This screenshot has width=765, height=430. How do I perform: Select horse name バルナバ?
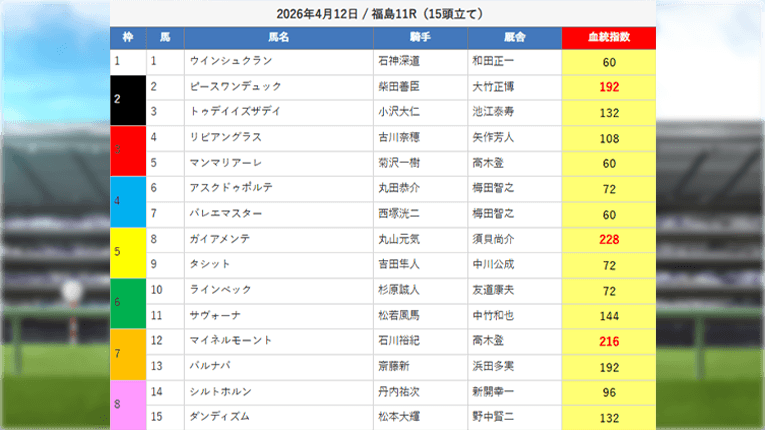pyautogui.click(x=210, y=366)
